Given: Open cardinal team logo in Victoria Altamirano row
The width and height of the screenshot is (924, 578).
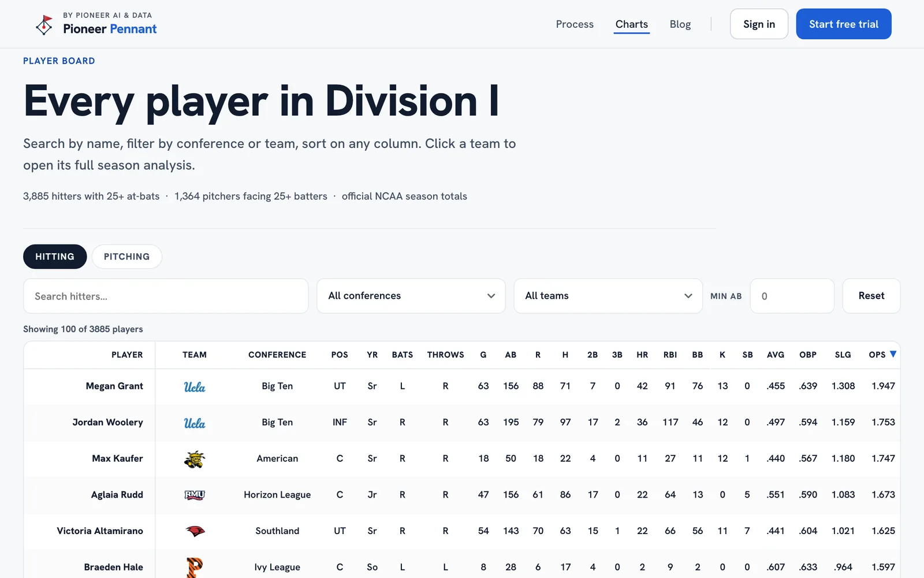Looking at the screenshot, I should coord(195,531).
